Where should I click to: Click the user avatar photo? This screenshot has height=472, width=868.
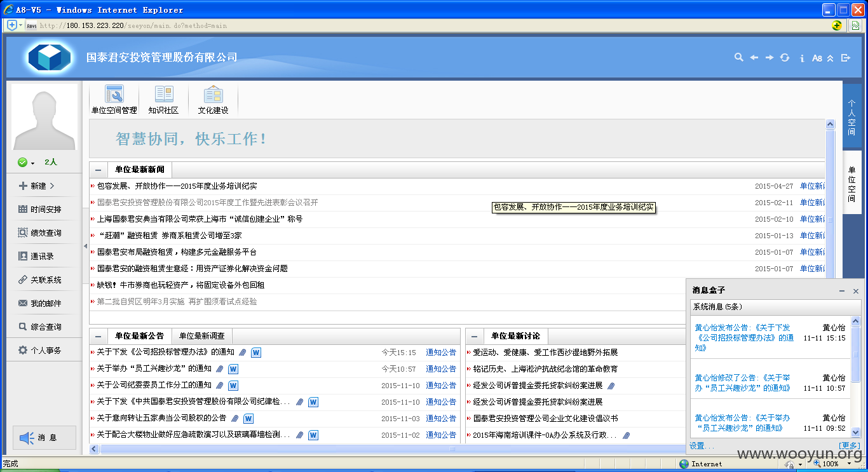pos(44,118)
